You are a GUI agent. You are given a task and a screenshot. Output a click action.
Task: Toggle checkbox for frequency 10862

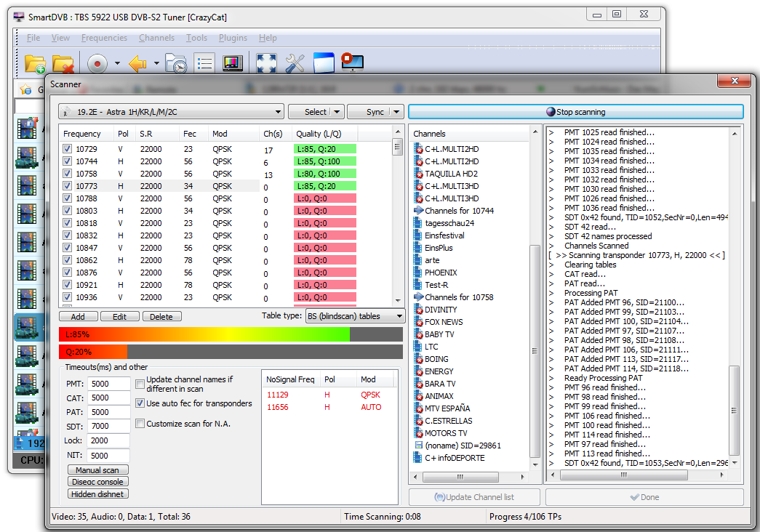pos(68,260)
